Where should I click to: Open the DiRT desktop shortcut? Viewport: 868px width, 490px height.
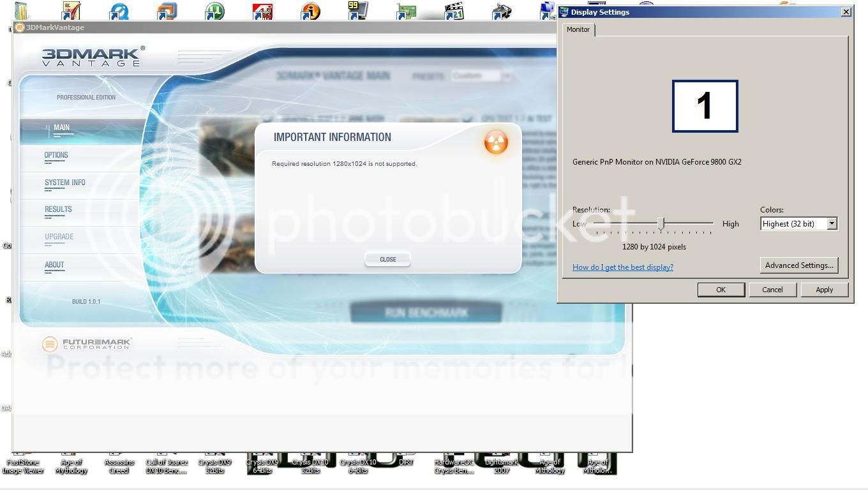coord(406,462)
